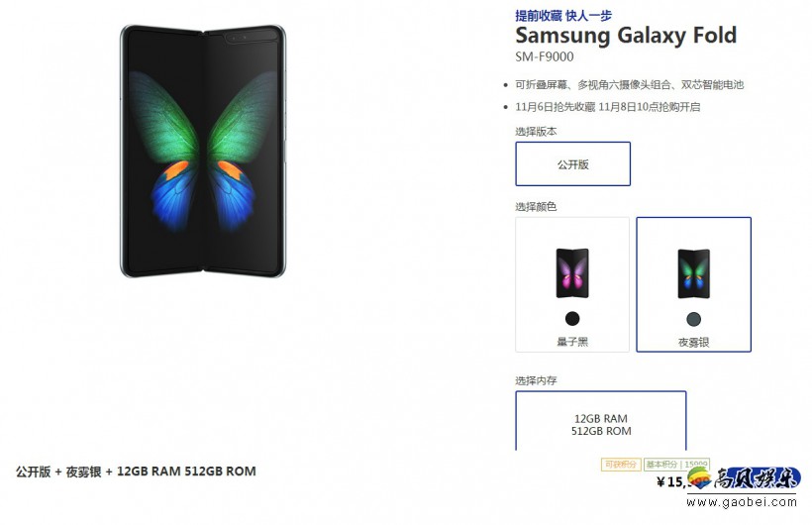Click the 公开版 + 夜雾银 summary text
The height and width of the screenshot is (525, 812).
click(136, 472)
